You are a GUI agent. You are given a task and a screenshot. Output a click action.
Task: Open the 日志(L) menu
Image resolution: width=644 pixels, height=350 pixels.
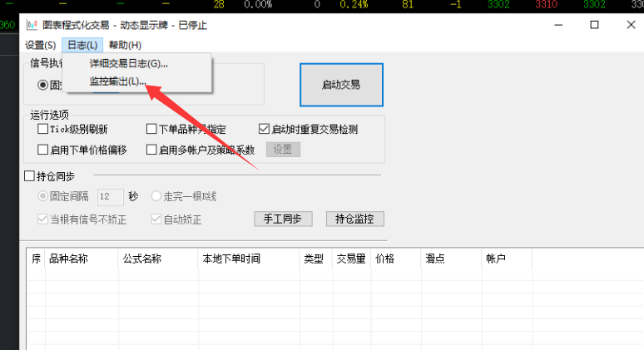click(82, 45)
